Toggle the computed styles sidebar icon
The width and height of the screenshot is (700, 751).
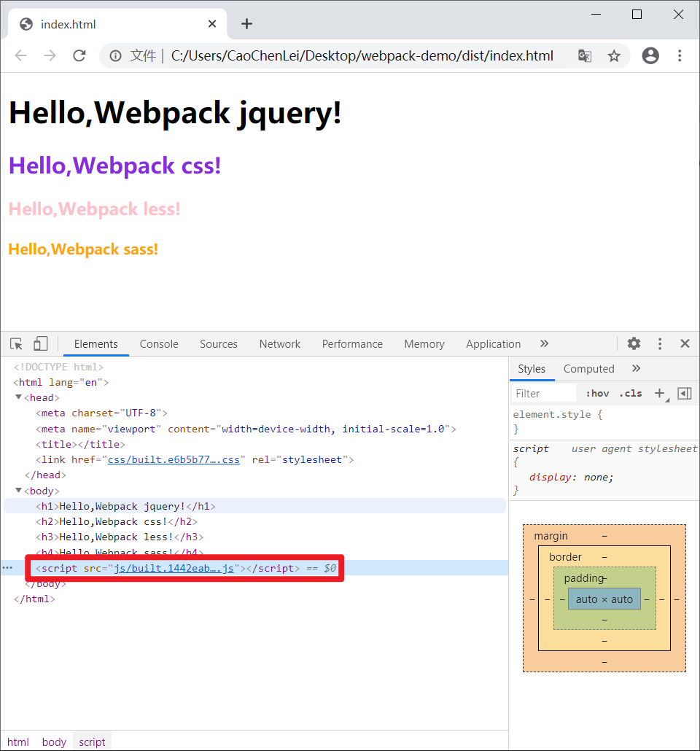(685, 393)
